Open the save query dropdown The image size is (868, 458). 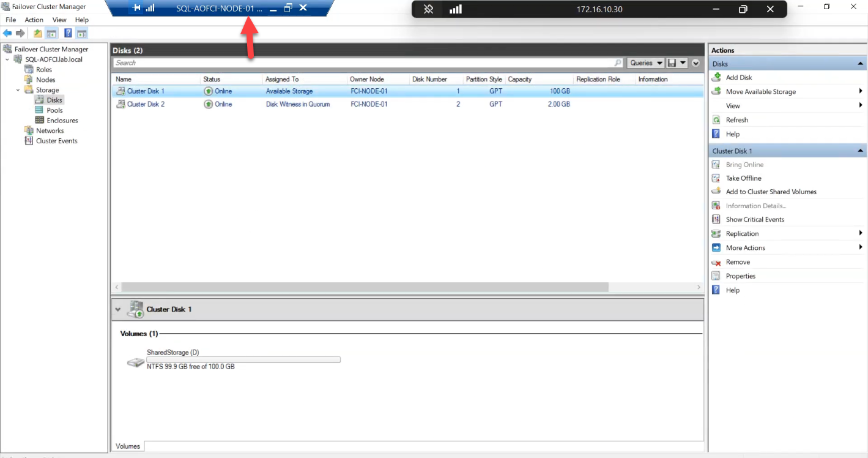pos(683,62)
